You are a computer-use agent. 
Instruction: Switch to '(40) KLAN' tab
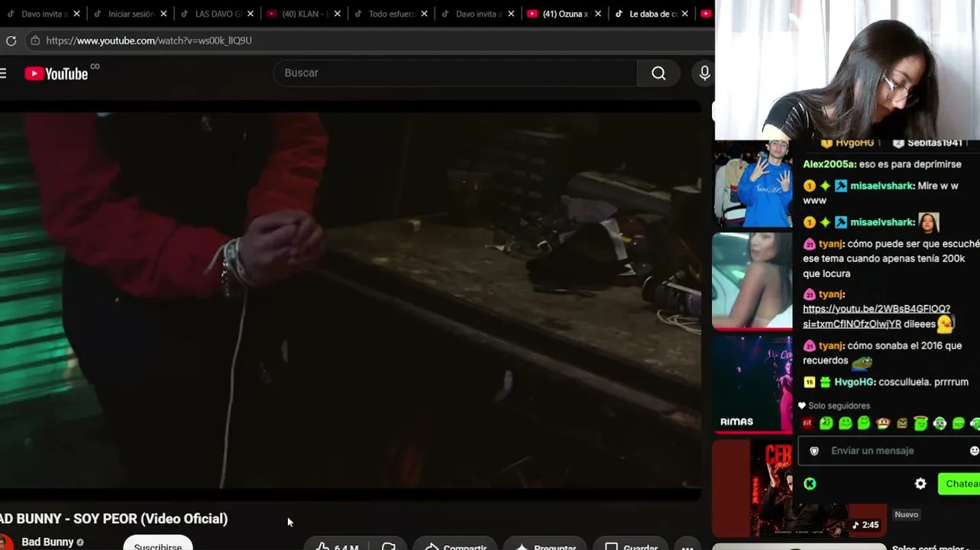tap(304, 14)
